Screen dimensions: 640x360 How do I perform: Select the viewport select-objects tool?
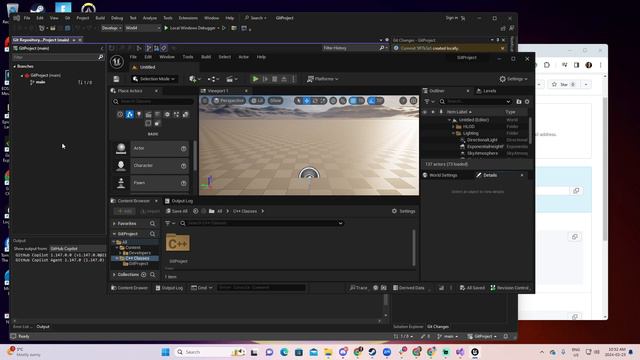click(298, 100)
